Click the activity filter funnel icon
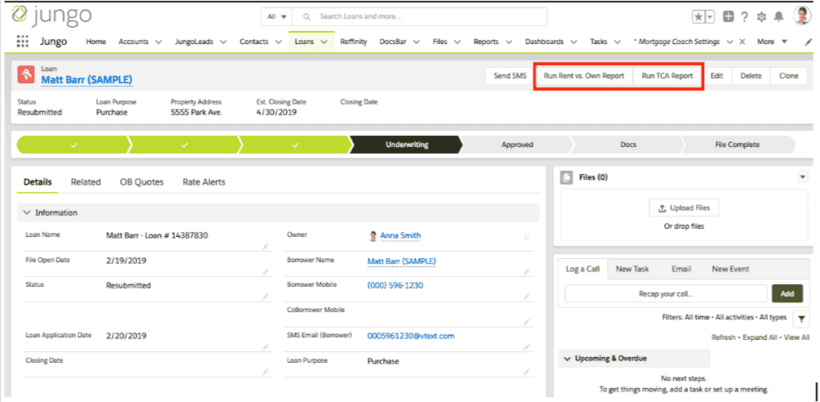820x402 pixels. [x=802, y=318]
